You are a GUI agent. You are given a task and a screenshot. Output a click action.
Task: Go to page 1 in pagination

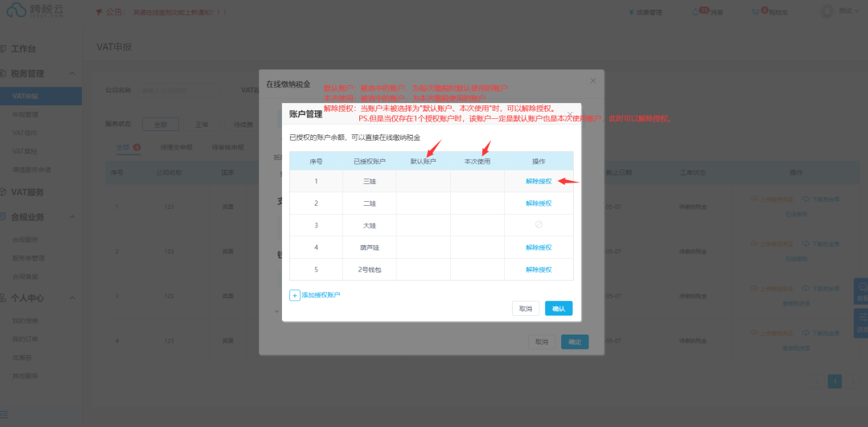coord(835,381)
